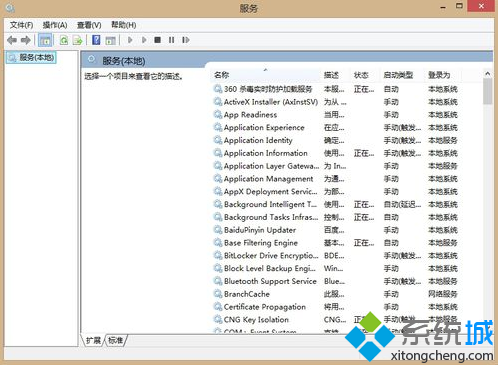The image size is (498, 366).
Task: Click gear icon beside App Readiness
Action: tap(218, 115)
